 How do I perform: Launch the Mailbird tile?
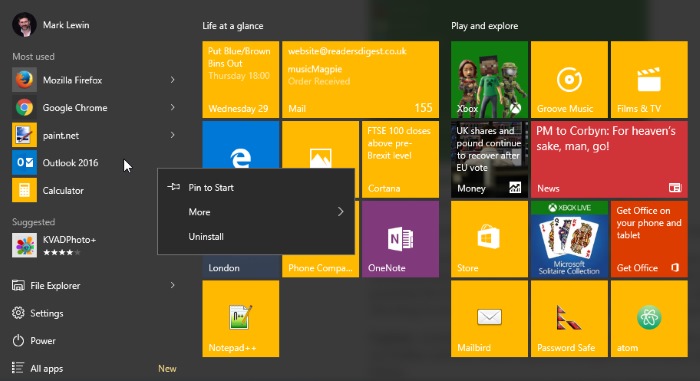(x=489, y=318)
